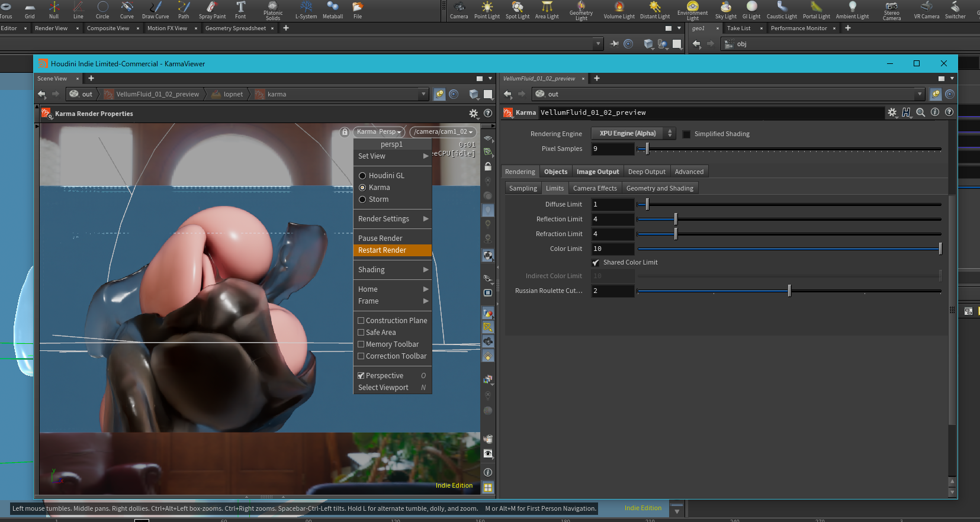This screenshot has height=522, width=980.
Task: Select the Draw Curve shelf tool
Action: pos(155,9)
